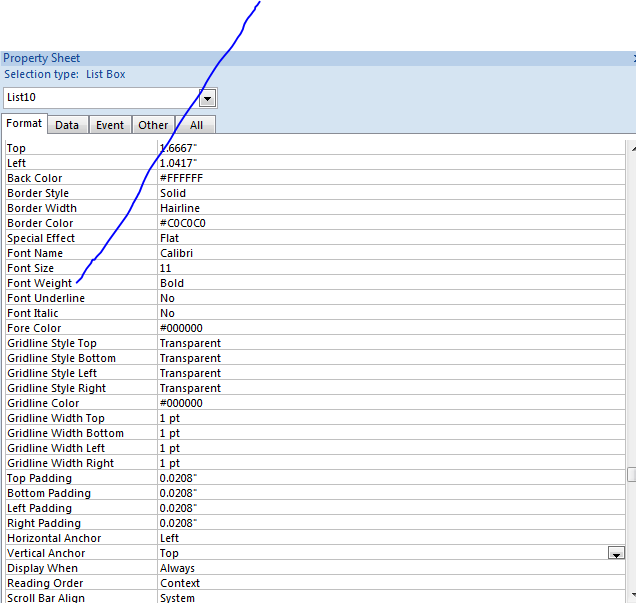The height and width of the screenshot is (603, 636).
Task: Select the Reading Order property label
Action: pyautogui.click(x=45, y=584)
